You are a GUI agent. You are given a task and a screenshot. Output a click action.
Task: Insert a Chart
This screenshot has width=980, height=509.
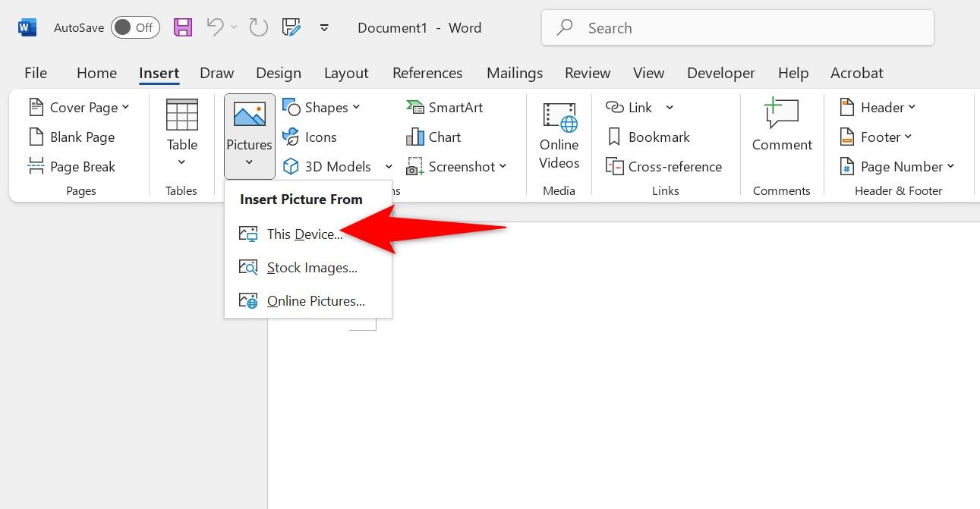(x=434, y=137)
